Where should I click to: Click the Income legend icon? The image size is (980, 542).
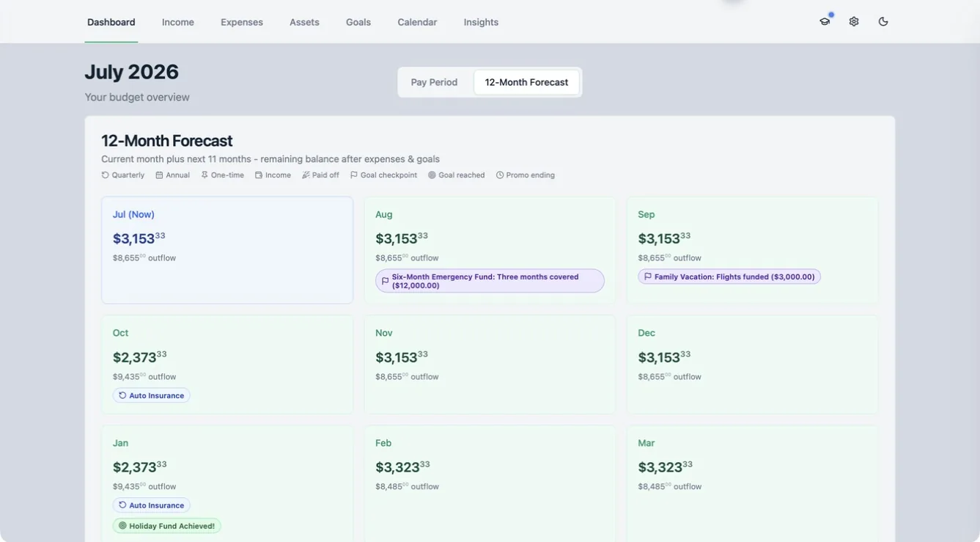coord(259,175)
